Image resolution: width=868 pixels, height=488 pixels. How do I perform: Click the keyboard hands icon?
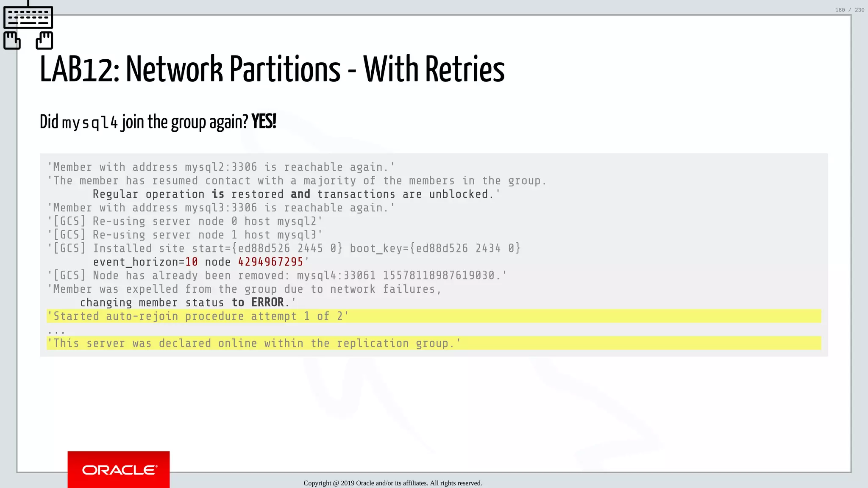[x=28, y=25]
